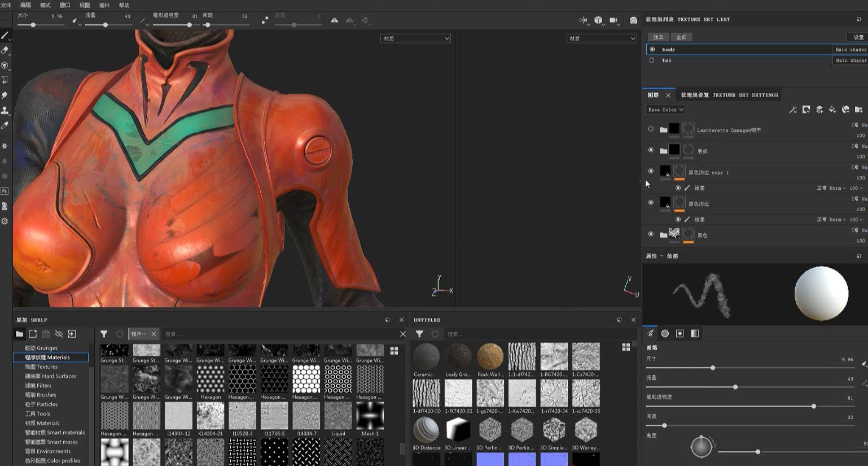Adjust the 尺寸 size slider in properties
Image resolution: width=868 pixels, height=466 pixels.
click(x=750, y=368)
